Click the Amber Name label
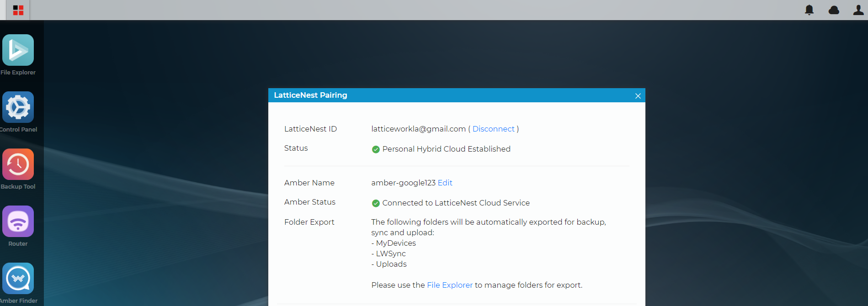Viewport: 868px width, 306px height. pos(309,183)
